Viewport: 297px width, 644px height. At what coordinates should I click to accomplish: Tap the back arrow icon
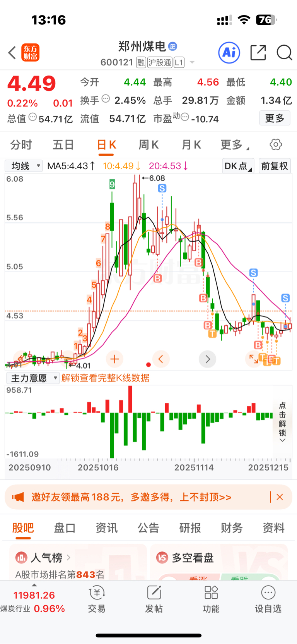pos(12,53)
